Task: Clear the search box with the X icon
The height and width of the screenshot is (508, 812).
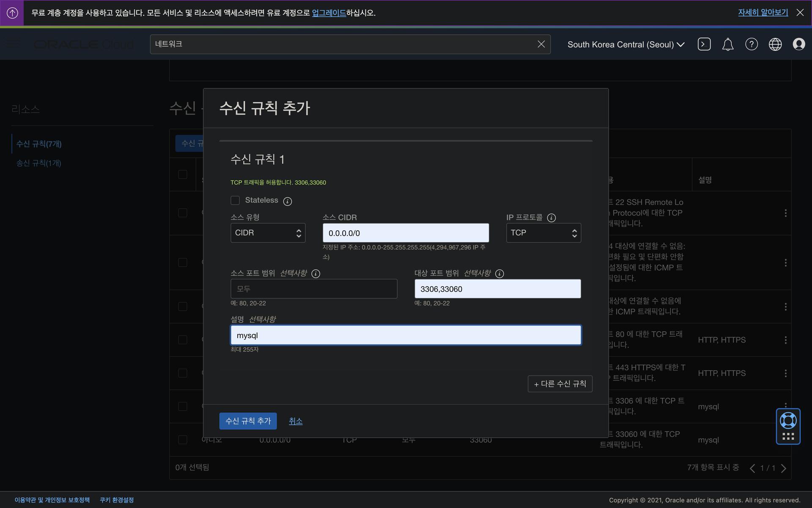Action: pos(541,44)
